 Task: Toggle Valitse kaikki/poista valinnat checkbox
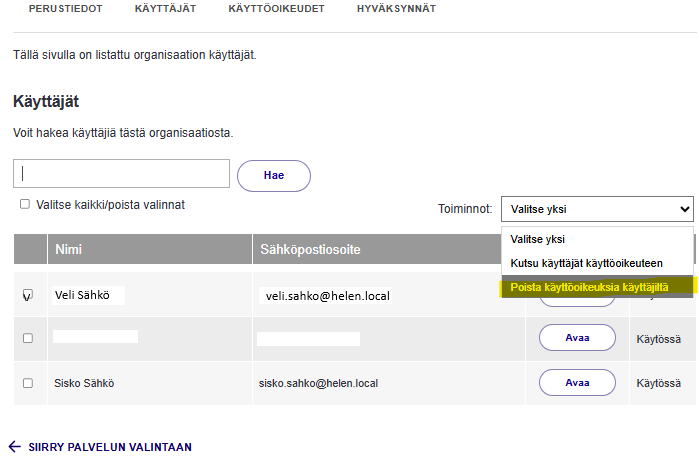[25, 204]
